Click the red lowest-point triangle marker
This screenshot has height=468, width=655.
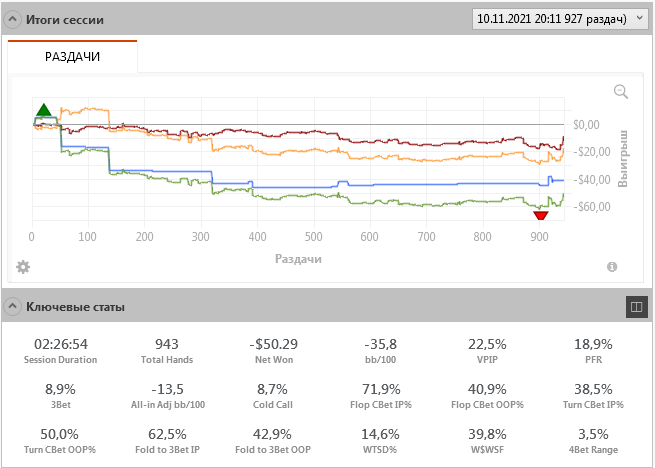coord(541,215)
